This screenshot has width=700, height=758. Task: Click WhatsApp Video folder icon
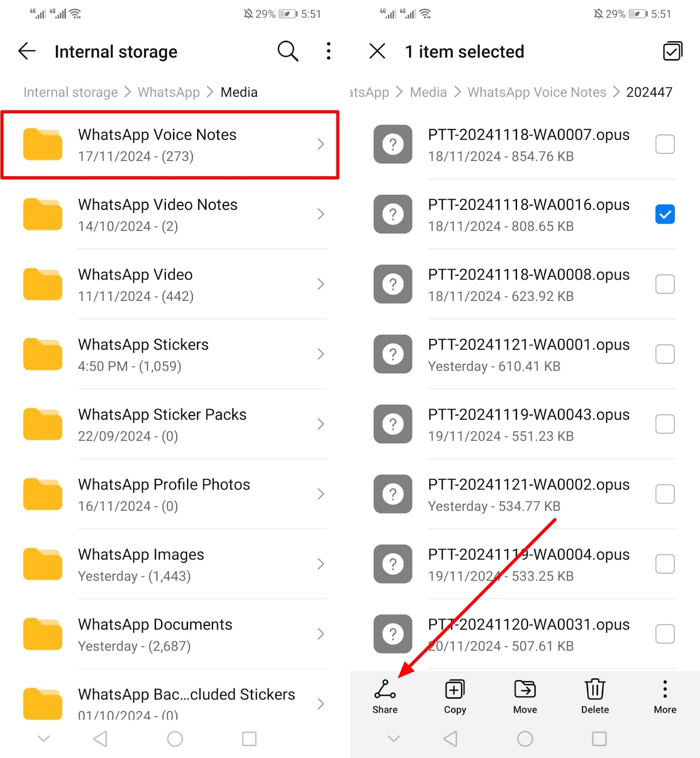tap(43, 284)
